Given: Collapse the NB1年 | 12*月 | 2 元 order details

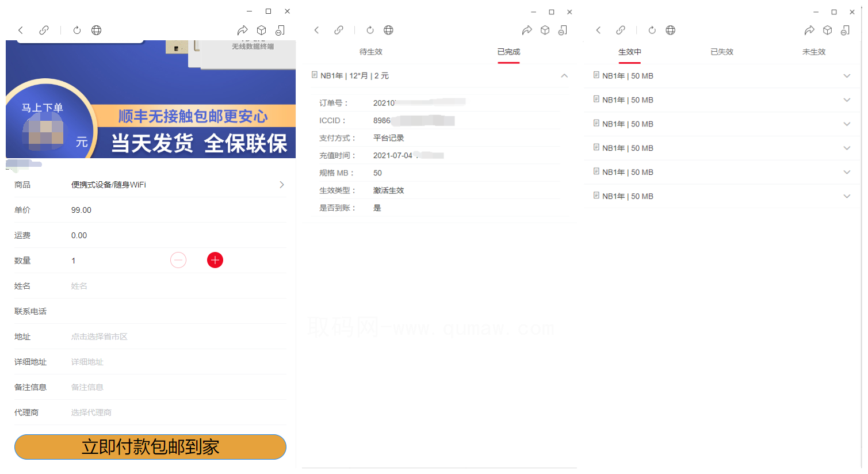Looking at the screenshot, I should (x=564, y=75).
